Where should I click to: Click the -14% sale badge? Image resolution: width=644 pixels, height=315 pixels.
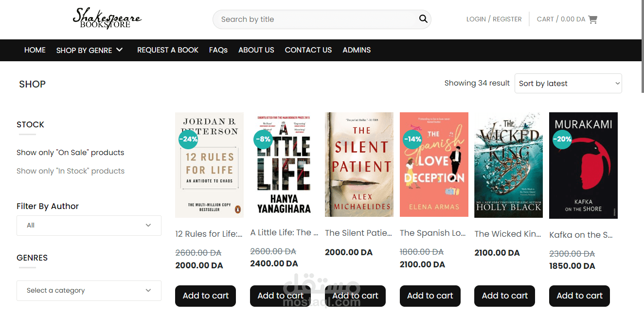point(412,139)
